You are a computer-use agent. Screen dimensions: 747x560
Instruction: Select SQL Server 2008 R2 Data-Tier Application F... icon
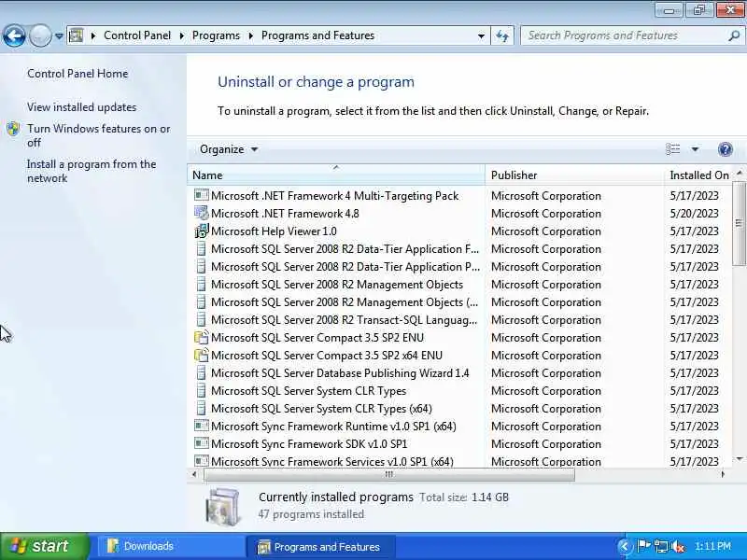[202, 249]
